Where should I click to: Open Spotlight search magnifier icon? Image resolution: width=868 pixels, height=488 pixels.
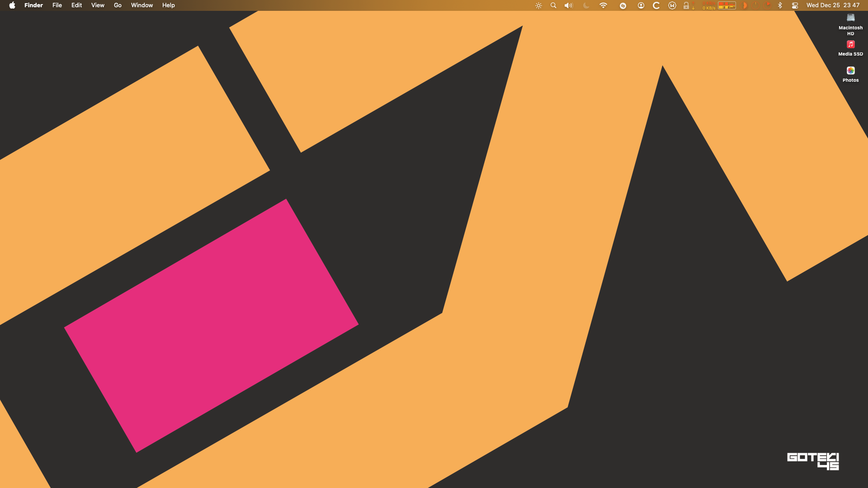pyautogui.click(x=553, y=5)
